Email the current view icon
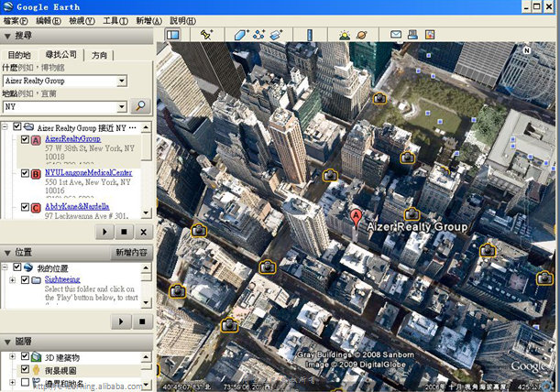 pyautogui.click(x=396, y=34)
